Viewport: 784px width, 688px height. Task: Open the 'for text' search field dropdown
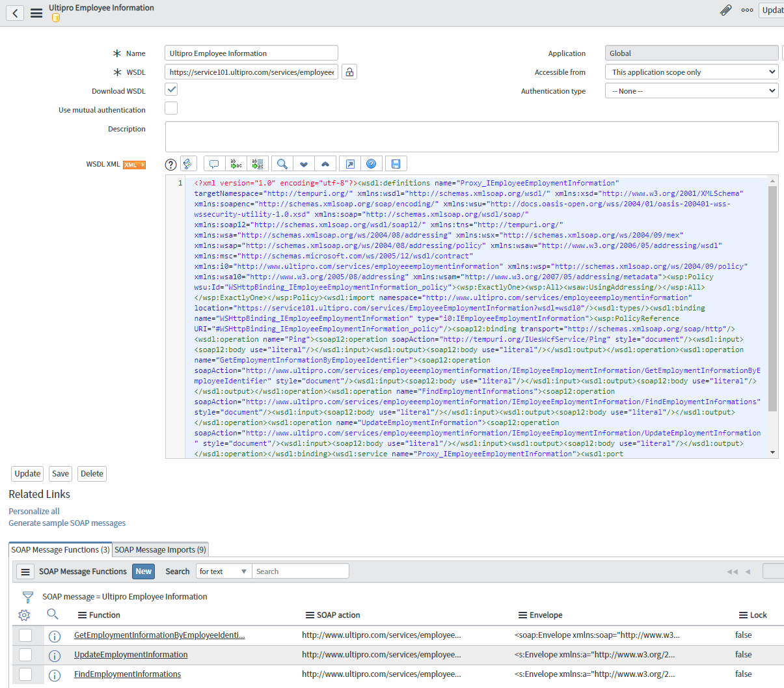point(223,571)
